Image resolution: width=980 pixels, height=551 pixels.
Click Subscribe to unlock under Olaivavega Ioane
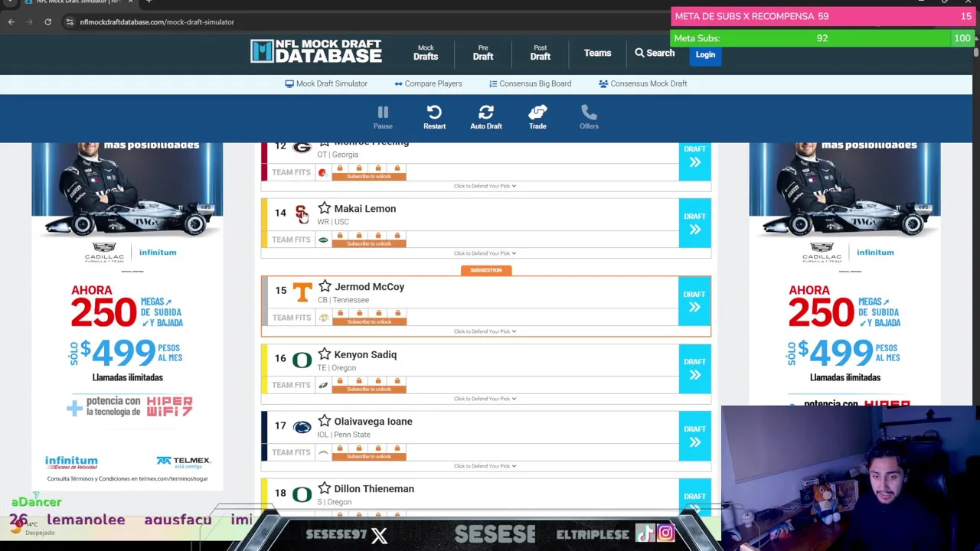(x=369, y=456)
